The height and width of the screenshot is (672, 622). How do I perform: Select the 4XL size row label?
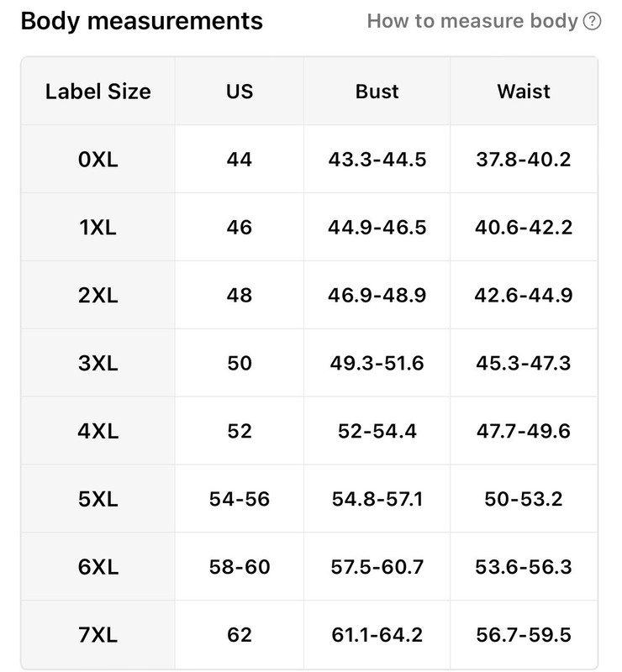(98, 431)
